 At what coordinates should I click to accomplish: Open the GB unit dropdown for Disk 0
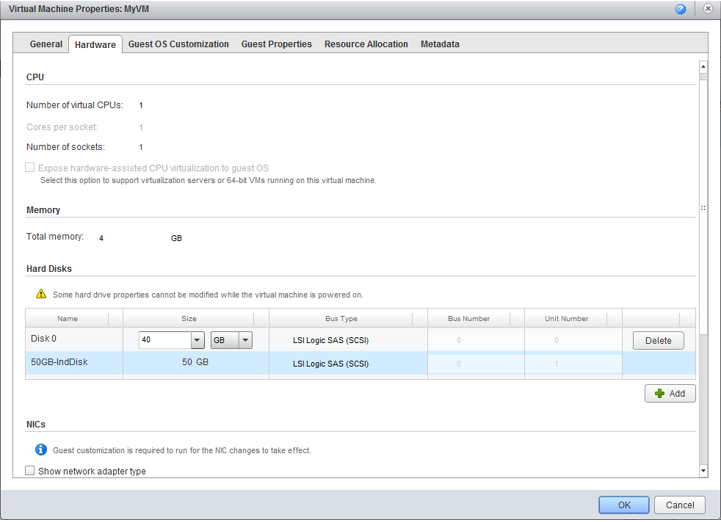coord(245,340)
